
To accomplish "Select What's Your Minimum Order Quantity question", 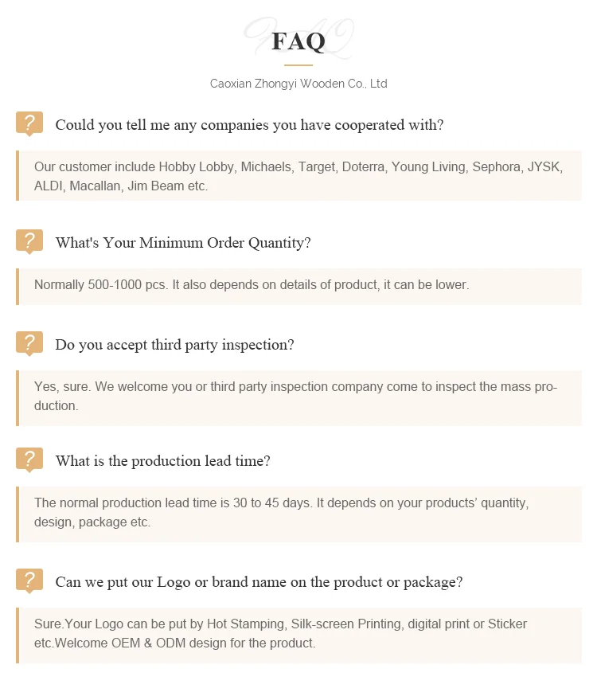I will click(183, 243).
